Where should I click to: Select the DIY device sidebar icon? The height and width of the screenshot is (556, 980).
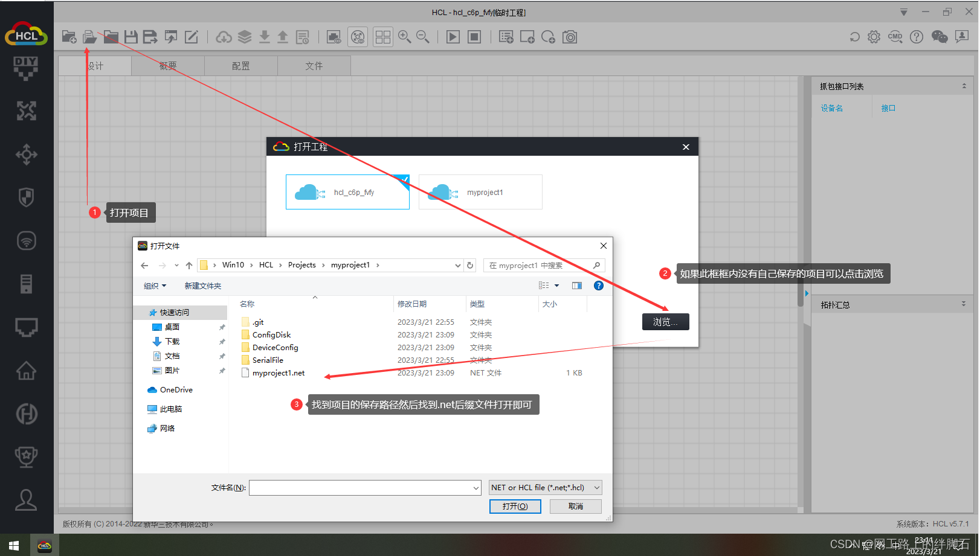[26, 68]
